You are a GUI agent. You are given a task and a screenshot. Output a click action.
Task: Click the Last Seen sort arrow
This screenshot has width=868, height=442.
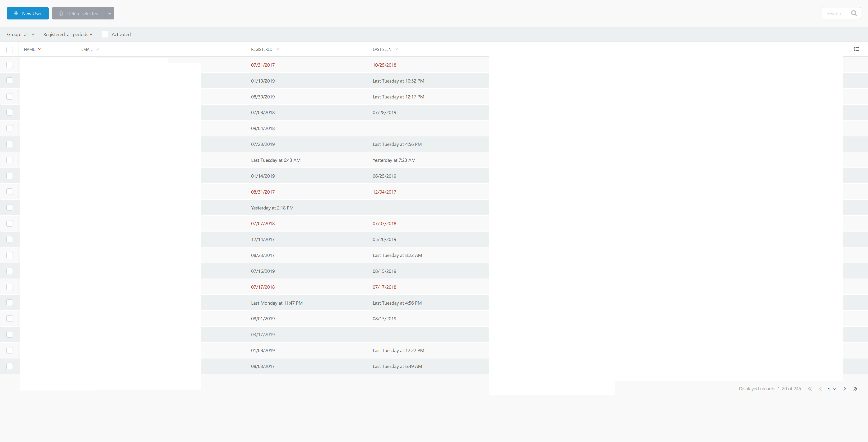(396, 49)
